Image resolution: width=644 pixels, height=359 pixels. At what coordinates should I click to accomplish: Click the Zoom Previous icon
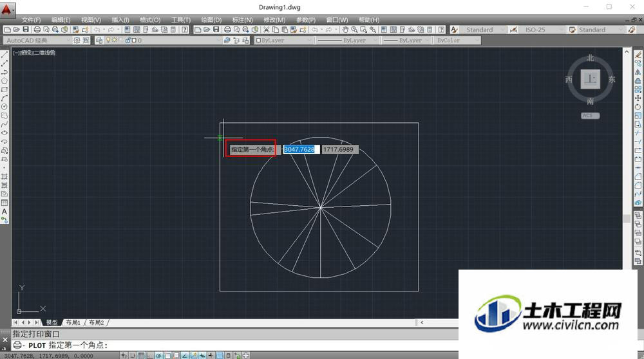click(x=372, y=30)
